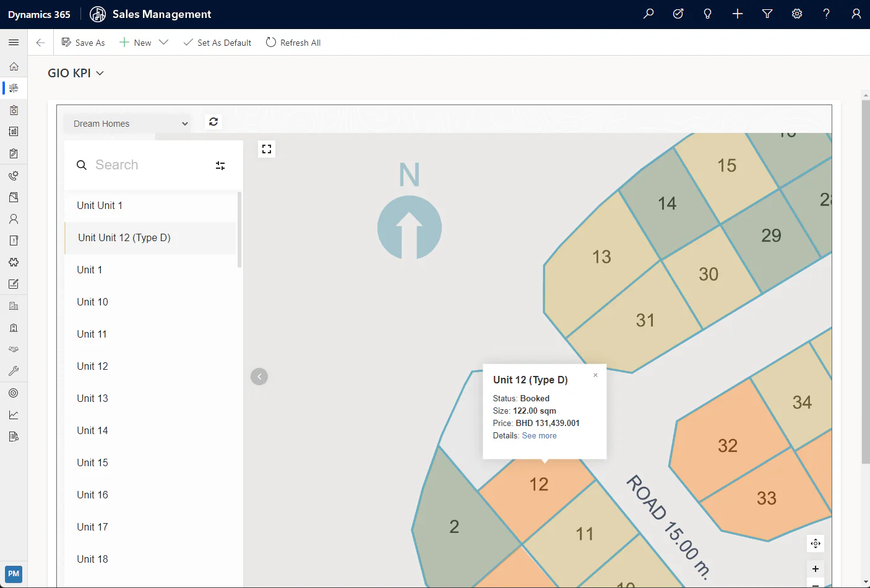Image resolution: width=870 pixels, height=588 pixels.
Task: Expand the New button dropdown arrow
Action: 164,43
